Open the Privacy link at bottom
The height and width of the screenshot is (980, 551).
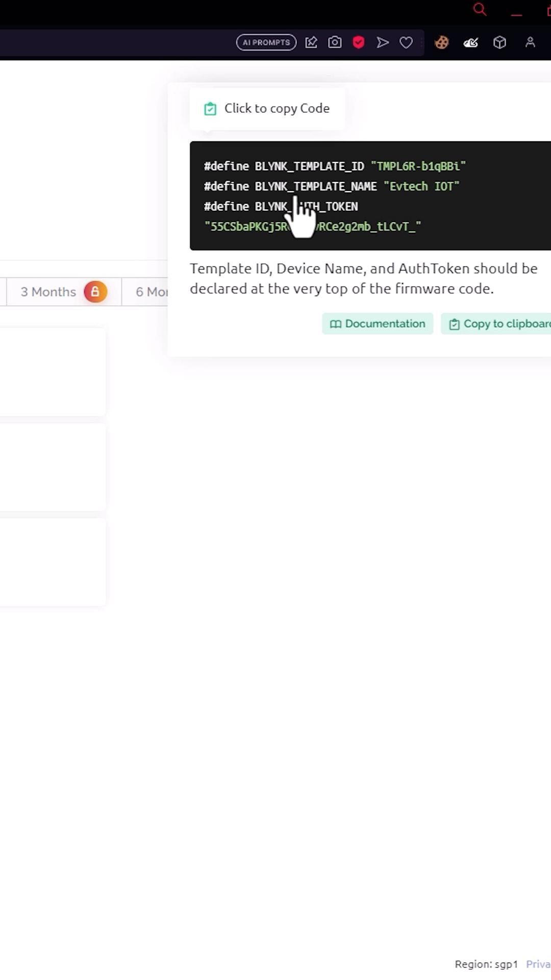pos(538,964)
